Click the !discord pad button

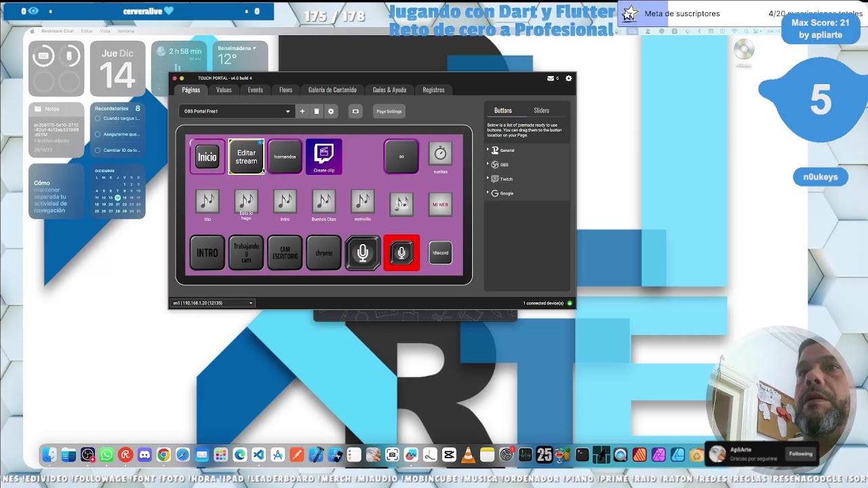pyautogui.click(x=440, y=253)
